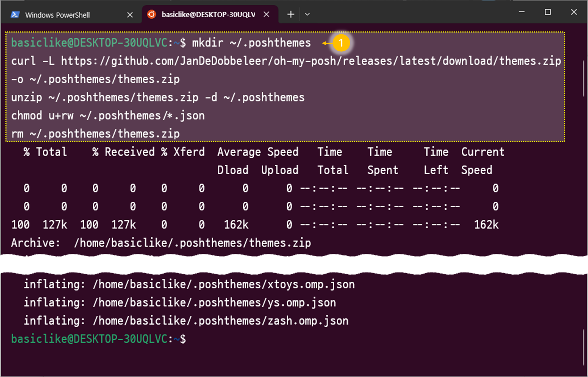Click the 'Spent' subheader under Time
This screenshot has width=588, height=377.
coord(383,170)
